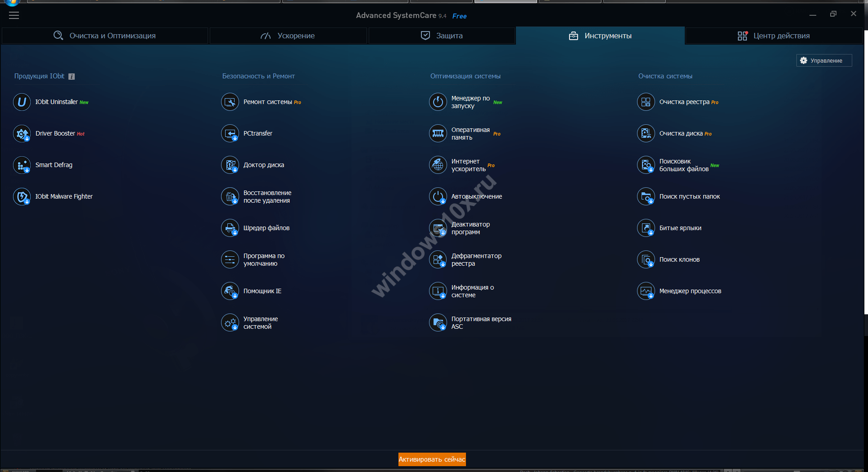Image resolution: width=868 pixels, height=472 pixels.
Task: Open the Доктор диска icon
Action: pos(230,165)
